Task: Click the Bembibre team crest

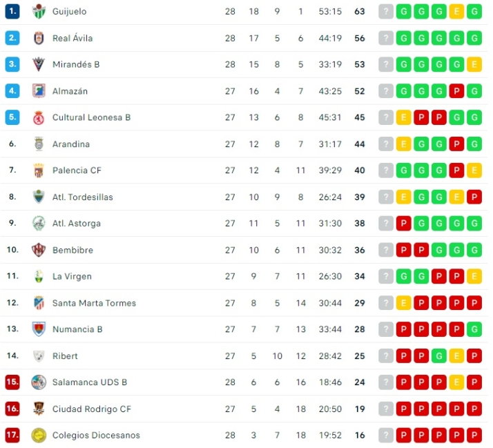Action: point(39,250)
